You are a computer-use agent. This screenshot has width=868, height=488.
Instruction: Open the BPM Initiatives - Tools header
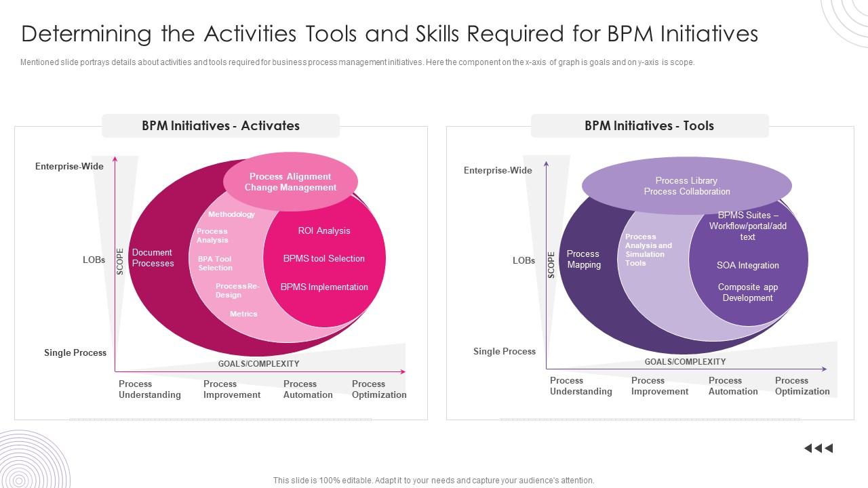(650, 125)
